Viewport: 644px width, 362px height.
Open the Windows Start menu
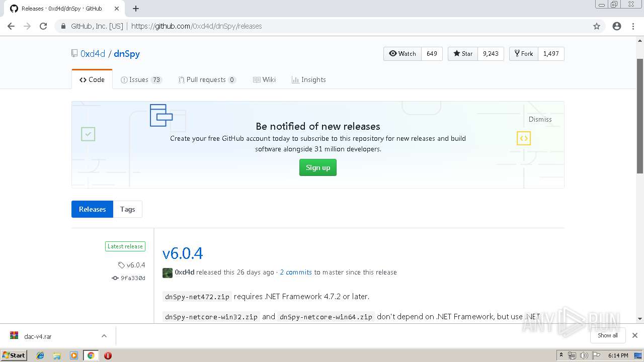coord(14,355)
